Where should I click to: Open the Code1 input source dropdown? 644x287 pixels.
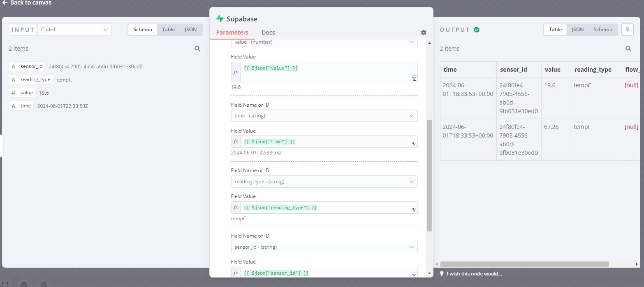[x=75, y=29]
